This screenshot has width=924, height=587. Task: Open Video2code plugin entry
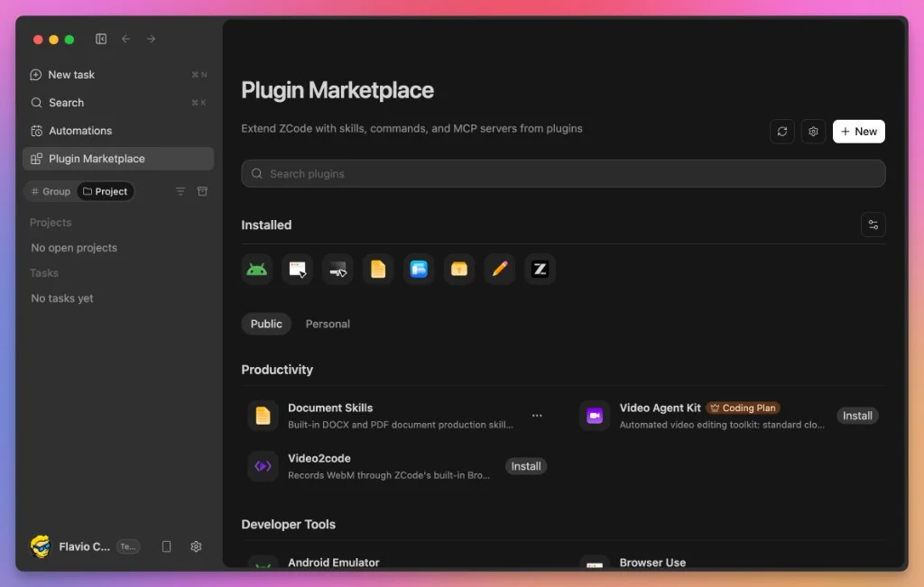click(x=399, y=466)
